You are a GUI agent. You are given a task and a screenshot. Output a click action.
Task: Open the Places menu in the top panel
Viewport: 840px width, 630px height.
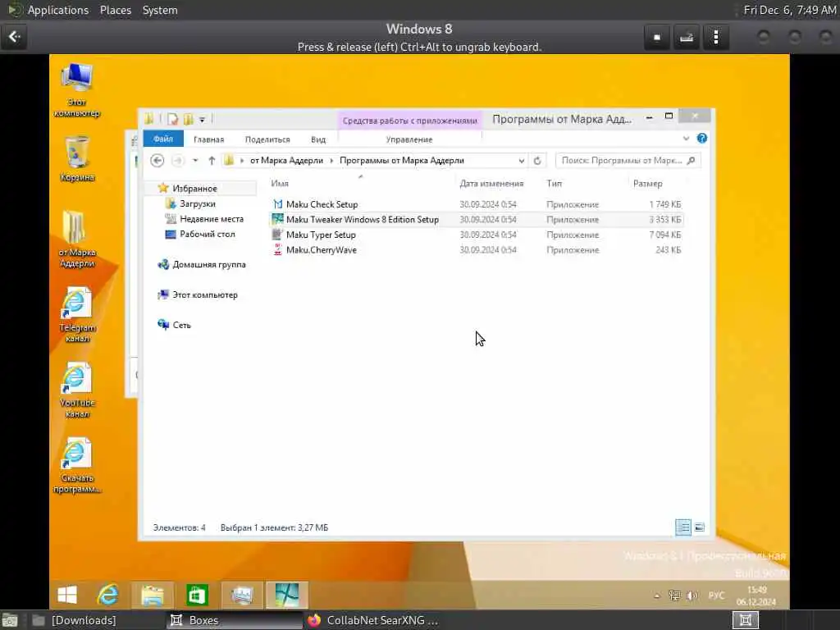(x=115, y=10)
